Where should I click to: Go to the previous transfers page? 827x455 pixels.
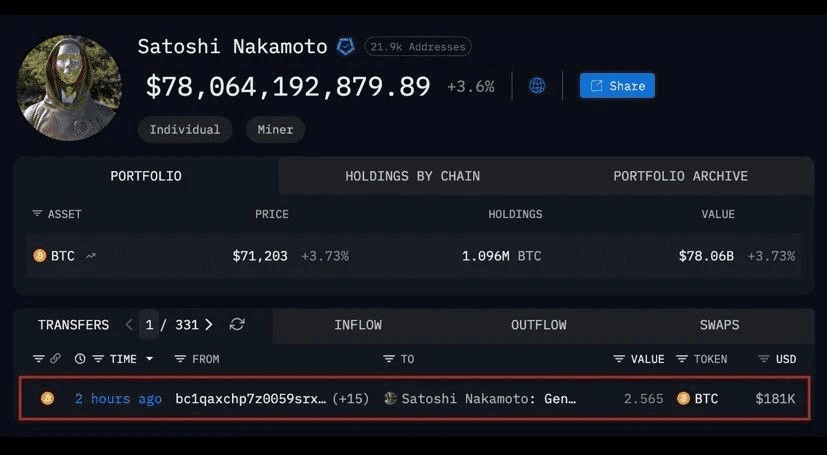[129, 325]
